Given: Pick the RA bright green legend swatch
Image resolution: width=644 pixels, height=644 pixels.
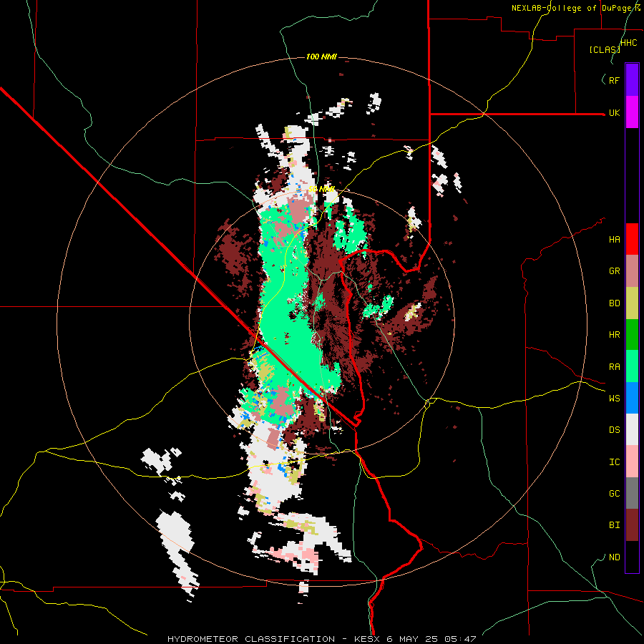Looking at the screenshot, I should coord(632,366).
